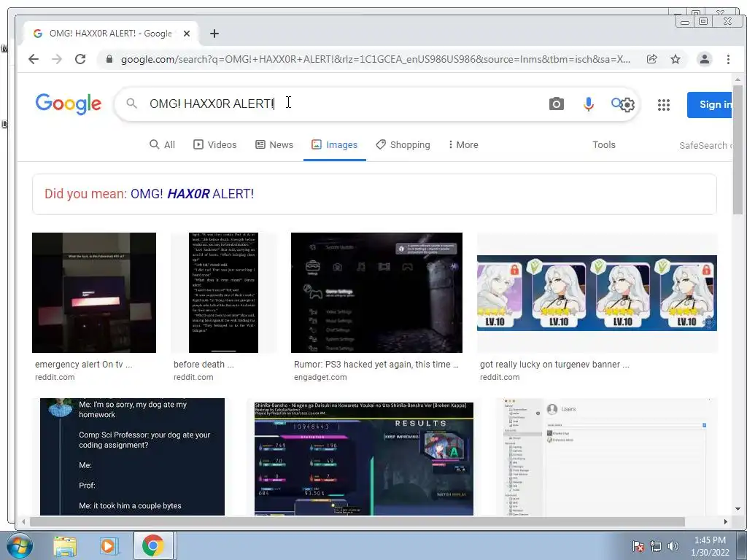Open Windows Explorer from the taskbar
The height and width of the screenshot is (560, 747).
pyautogui.click(x=65, y=546)
